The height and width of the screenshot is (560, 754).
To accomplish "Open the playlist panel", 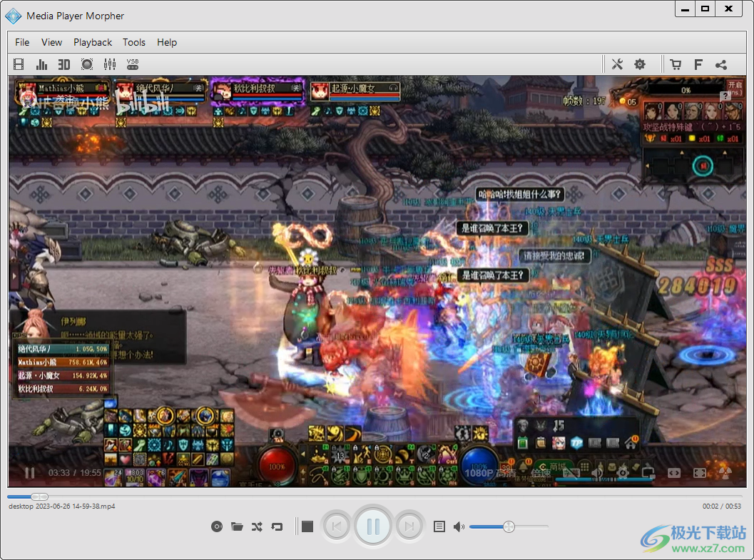I will [x=439, y=526].
